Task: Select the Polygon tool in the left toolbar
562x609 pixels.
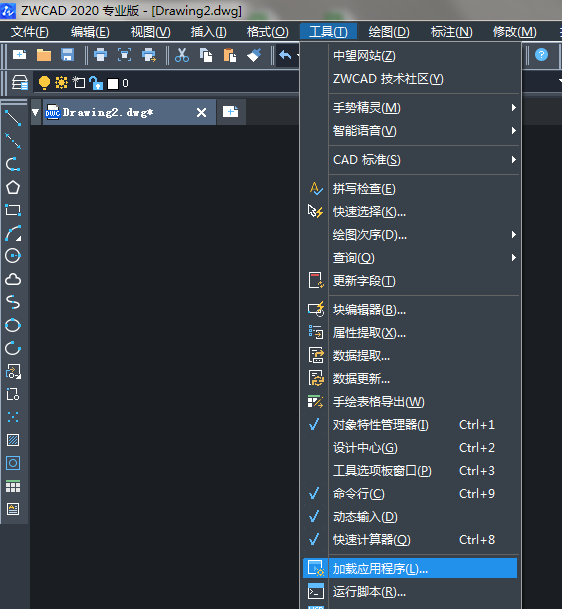Action: (x=13, y=188)
